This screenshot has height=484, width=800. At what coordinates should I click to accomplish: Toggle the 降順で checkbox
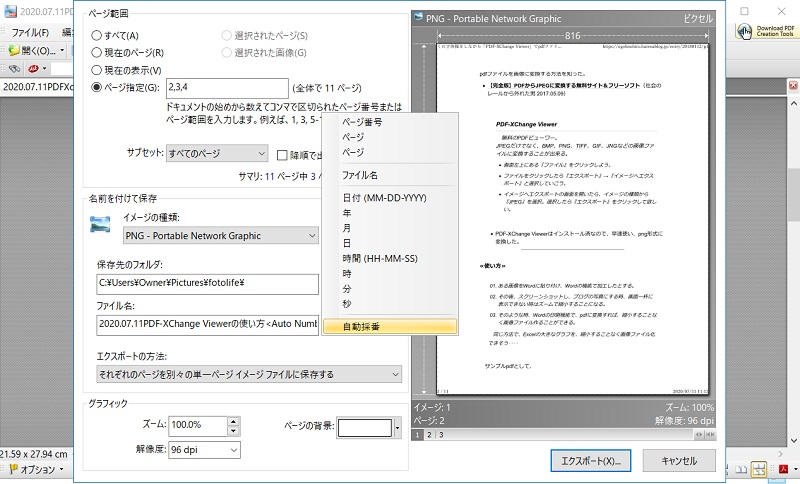[x=282, y=155]
